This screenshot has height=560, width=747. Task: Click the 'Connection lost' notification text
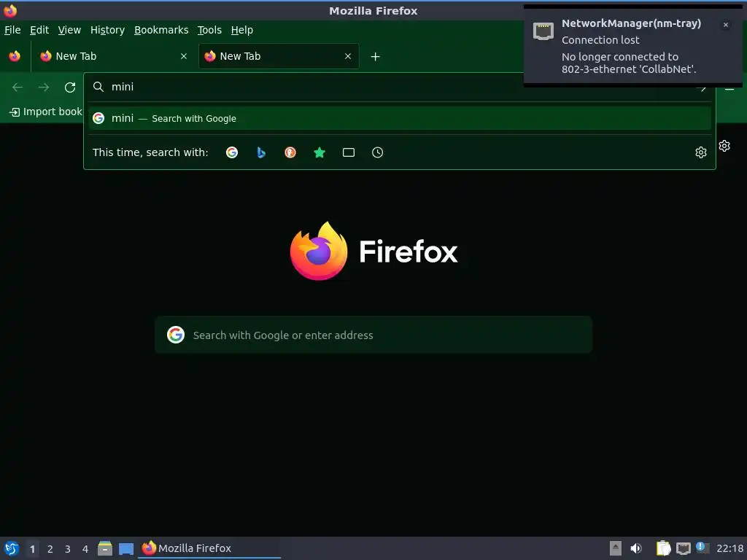[x=600, y=40]
